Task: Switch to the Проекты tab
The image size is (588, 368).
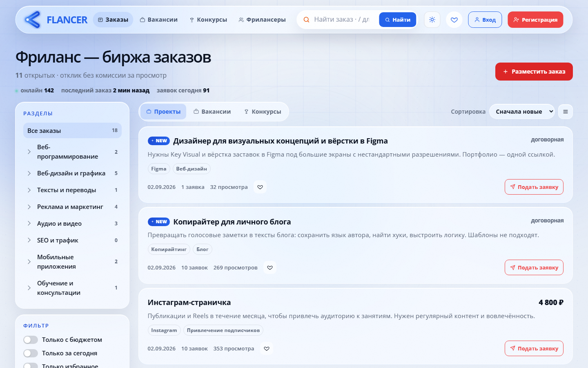Action: click(163, 112)
